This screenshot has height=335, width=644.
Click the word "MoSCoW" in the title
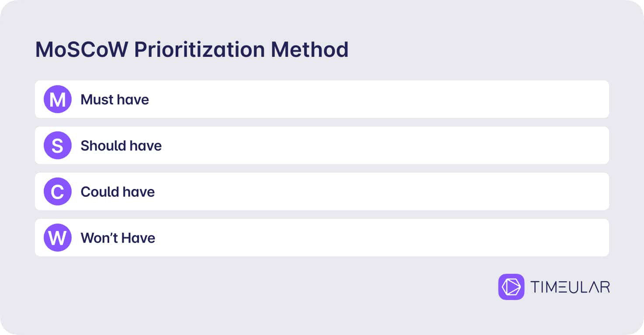click(82, 50)
